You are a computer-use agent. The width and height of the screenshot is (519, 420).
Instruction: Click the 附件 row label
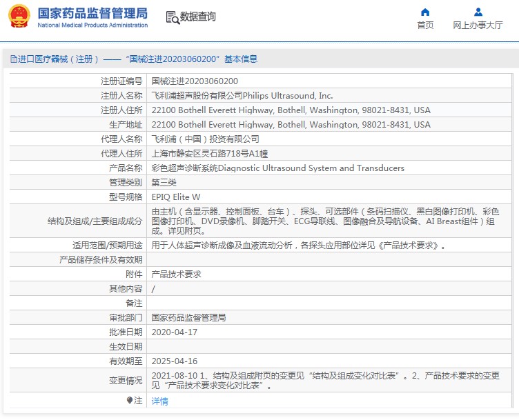click(134, 274)
